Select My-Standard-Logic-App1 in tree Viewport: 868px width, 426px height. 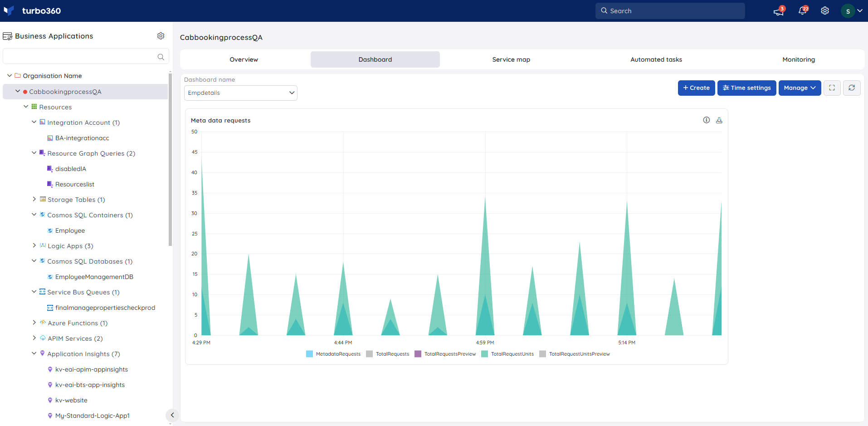[x=93, y=416]
